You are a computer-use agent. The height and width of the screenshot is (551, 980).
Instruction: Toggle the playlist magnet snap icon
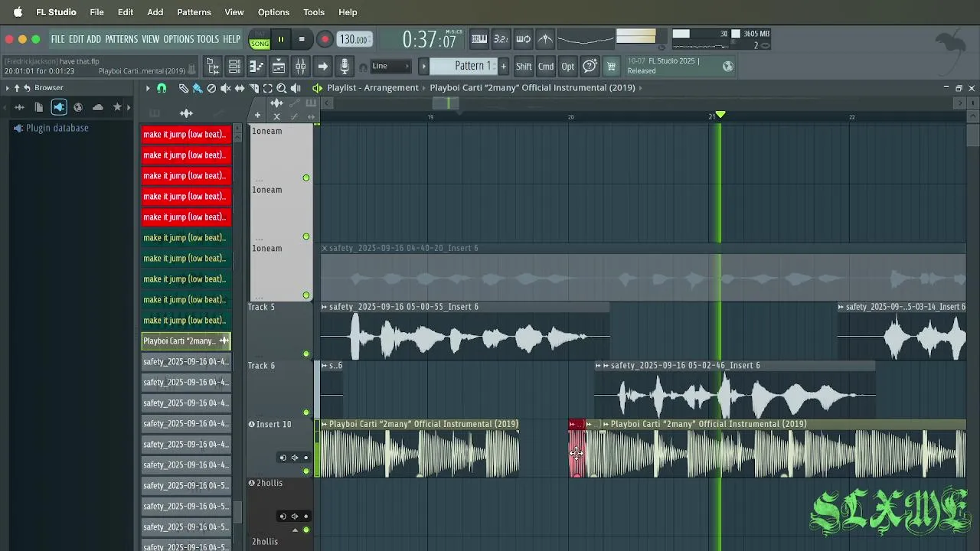(x=162, y=88)
